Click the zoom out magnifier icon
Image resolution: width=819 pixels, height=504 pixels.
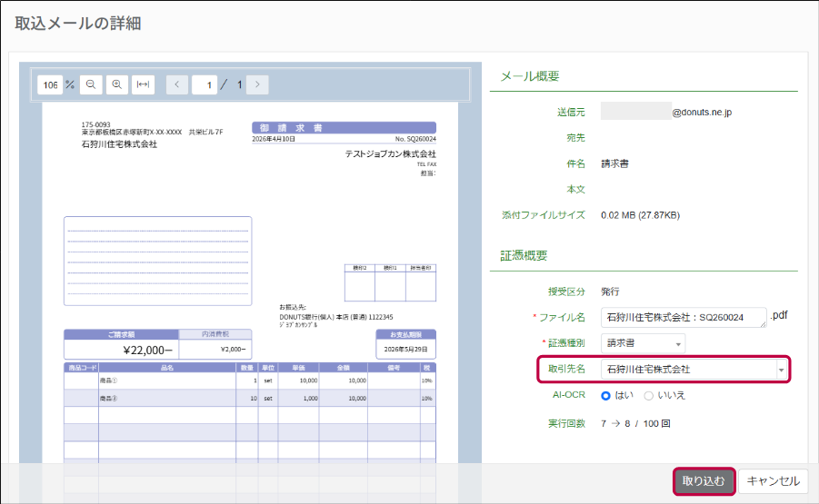coord(91,84)
